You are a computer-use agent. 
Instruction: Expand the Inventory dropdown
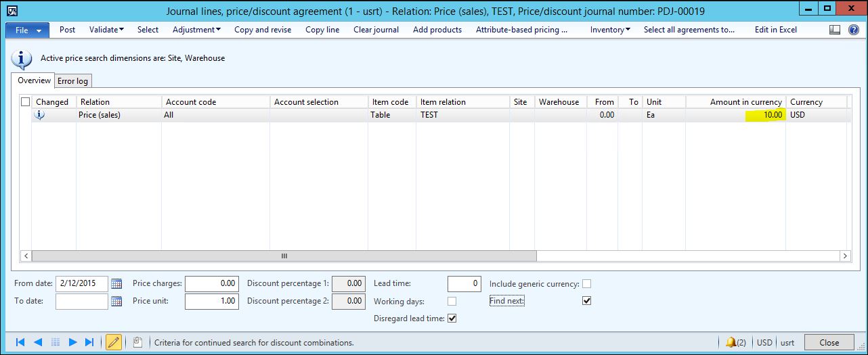[609, 30]
